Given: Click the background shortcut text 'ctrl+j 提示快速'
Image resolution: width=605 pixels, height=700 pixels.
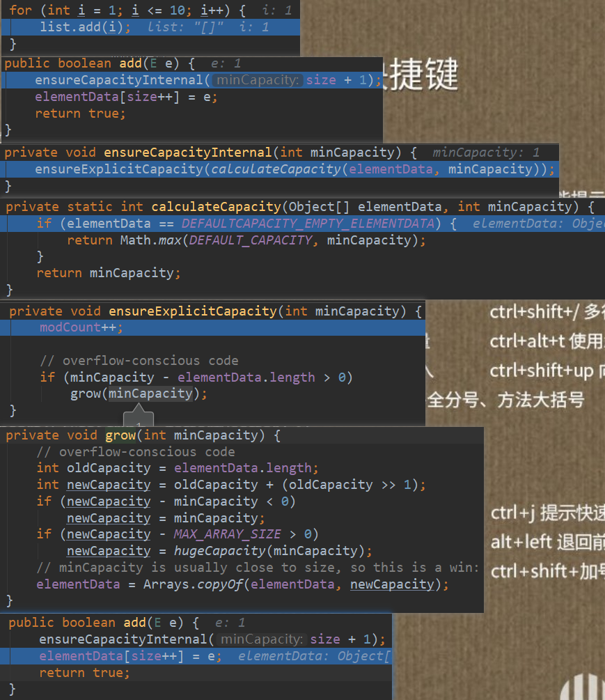Looking at the screenshot, I should (548, 513).
